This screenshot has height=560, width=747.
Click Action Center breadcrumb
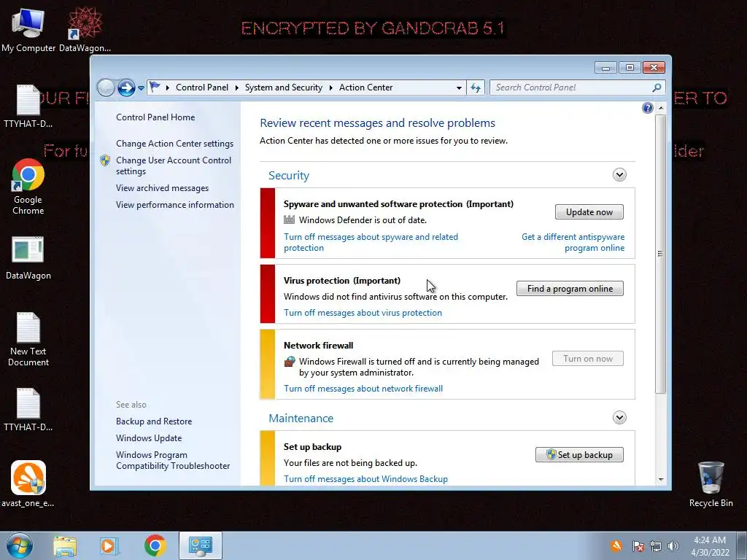click(x=366, y=87)
